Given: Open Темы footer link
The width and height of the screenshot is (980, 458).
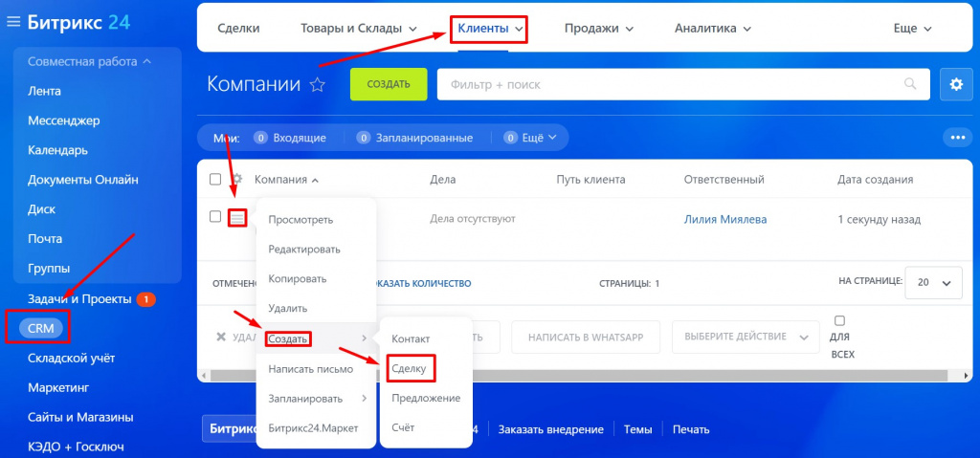Looking at the screenshot, I should coord(638,429).
